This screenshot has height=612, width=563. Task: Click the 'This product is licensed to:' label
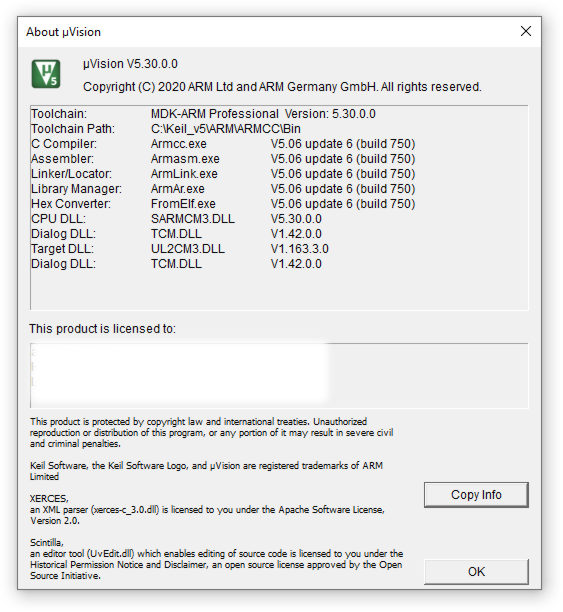(x=102, y=329)
